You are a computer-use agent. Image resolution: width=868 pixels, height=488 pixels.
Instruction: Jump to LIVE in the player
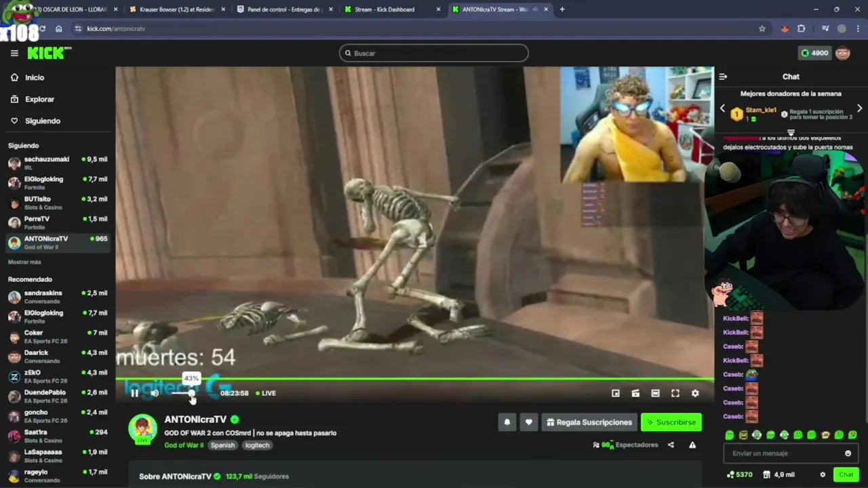266,393
